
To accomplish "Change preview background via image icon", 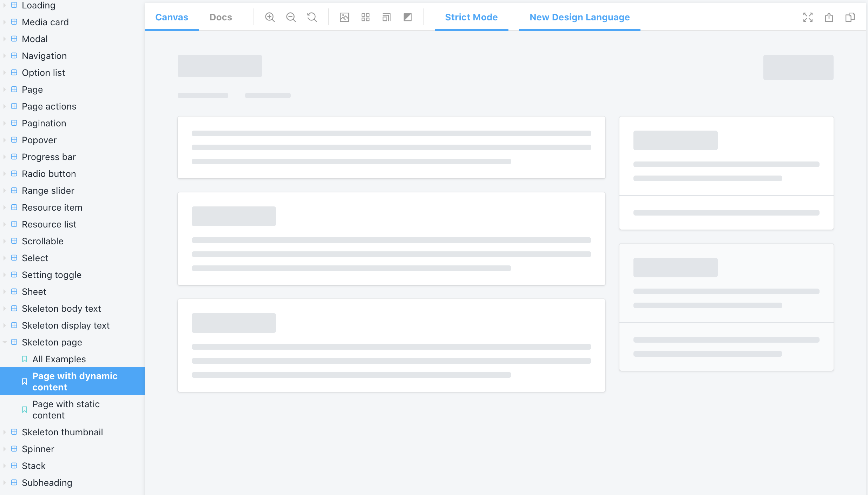I will pyautogui.click(x=344, y=17).
